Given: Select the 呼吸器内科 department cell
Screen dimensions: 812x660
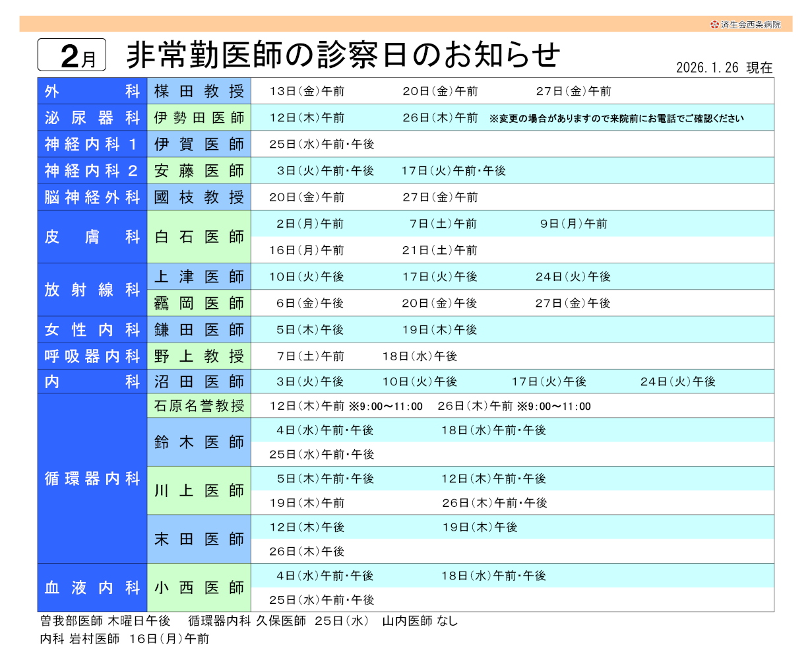Looking at the screenshot, I should 92,356.
